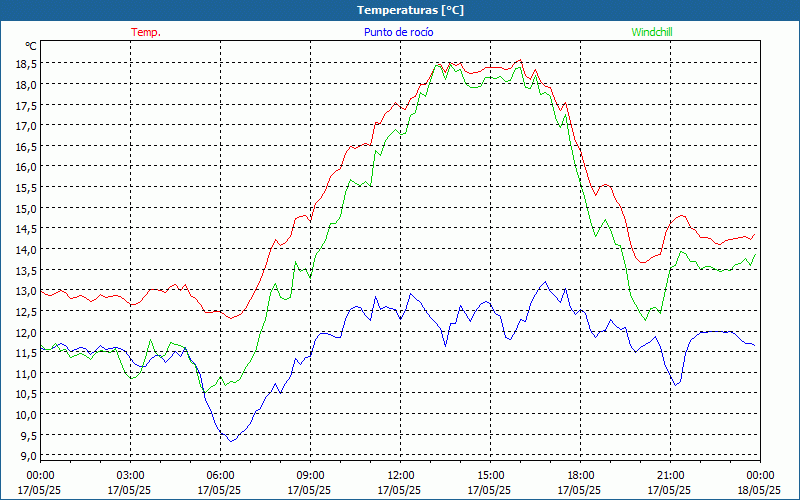Select the 06:00 time axis label
This screenshot has width=800, height=500.
[x=220, y=475]
